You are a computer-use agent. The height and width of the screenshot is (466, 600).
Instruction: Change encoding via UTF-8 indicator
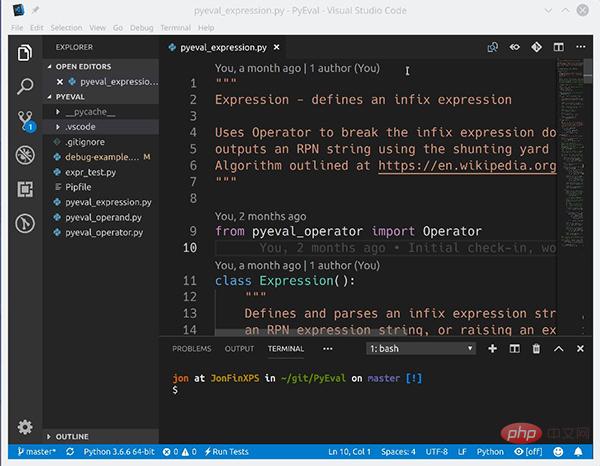coord(437,452)
